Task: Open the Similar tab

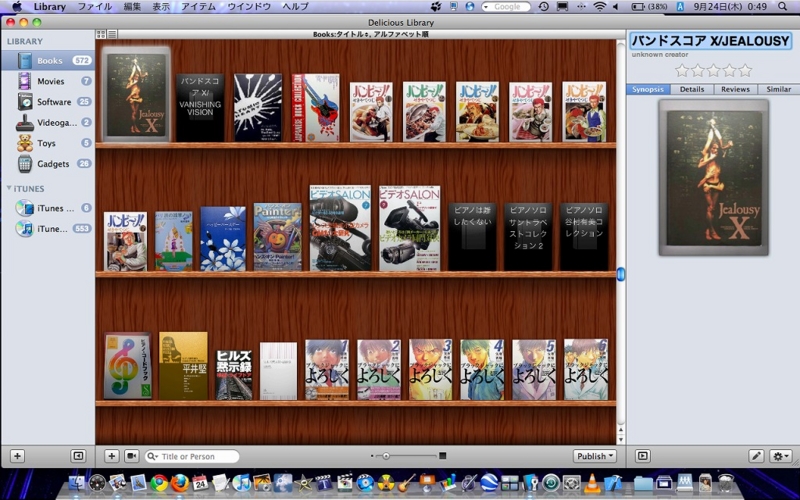Action: (779, 89)
